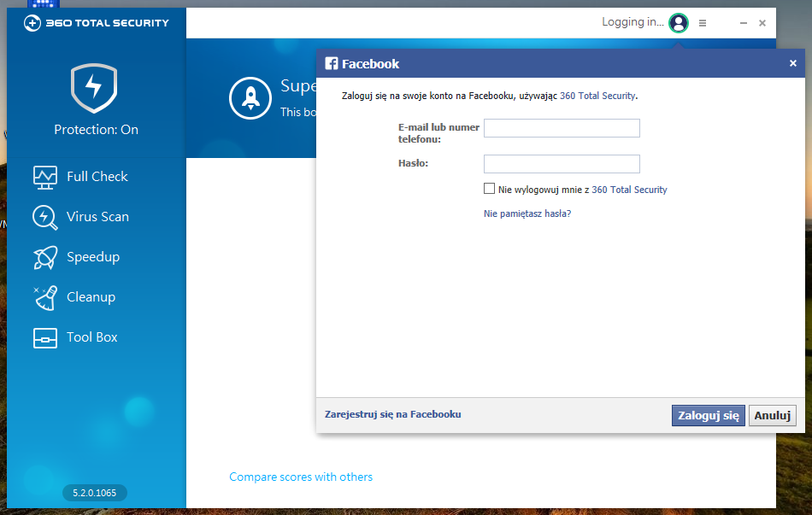
Task: Minimize the 360 Total Security window
Action: [743, 23]
